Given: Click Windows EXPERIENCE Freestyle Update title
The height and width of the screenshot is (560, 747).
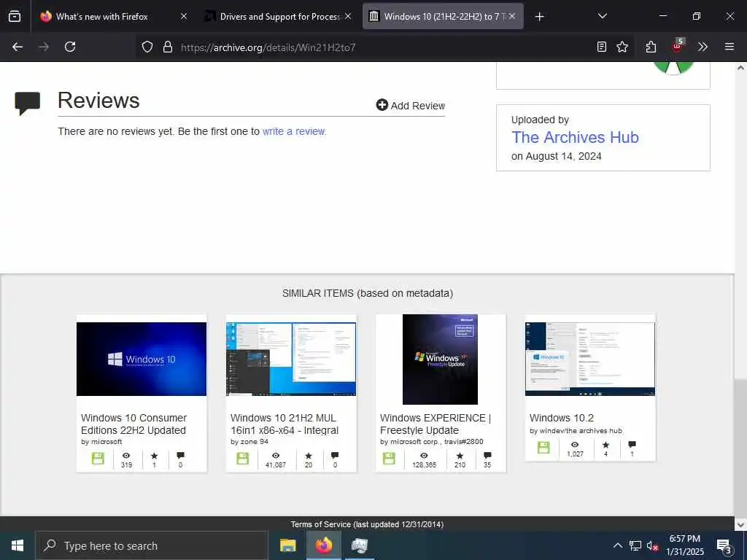Looking at the screenshot, I should [x=436, y=424].
